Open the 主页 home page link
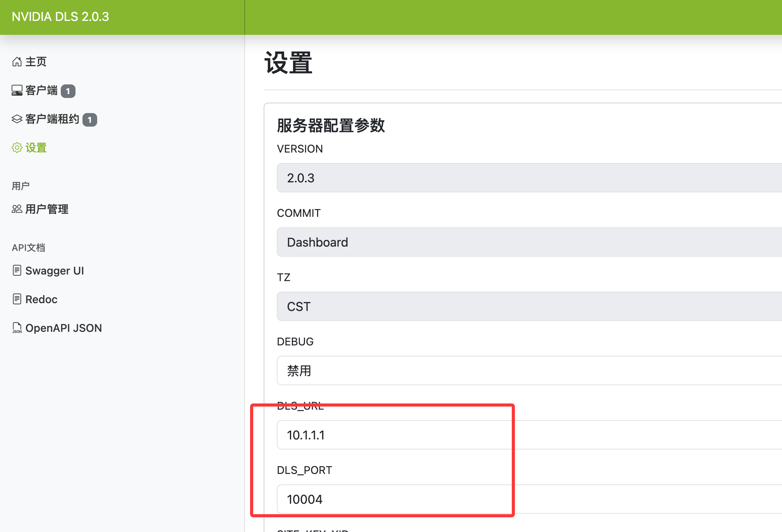782x532 pixels. point(36,62)
